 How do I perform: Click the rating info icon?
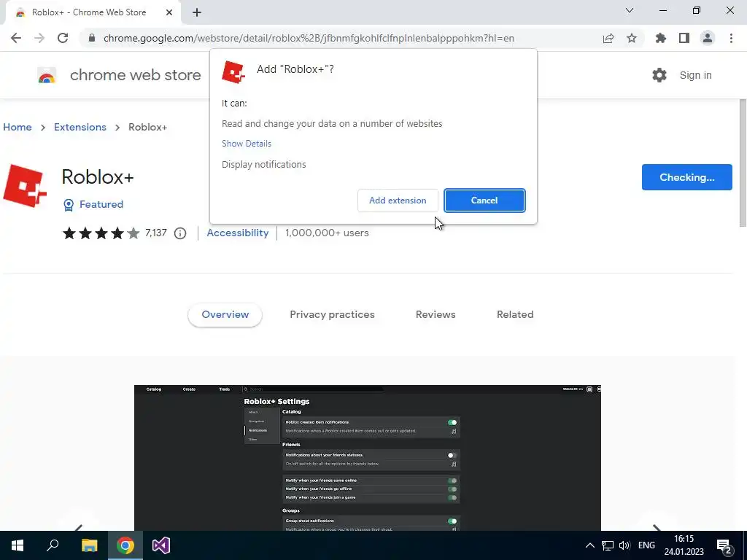tap(180, 233)
